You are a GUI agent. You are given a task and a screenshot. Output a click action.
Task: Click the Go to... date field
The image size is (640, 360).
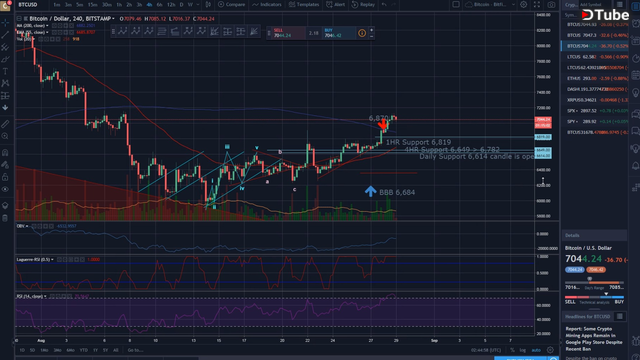coord(135,350)
